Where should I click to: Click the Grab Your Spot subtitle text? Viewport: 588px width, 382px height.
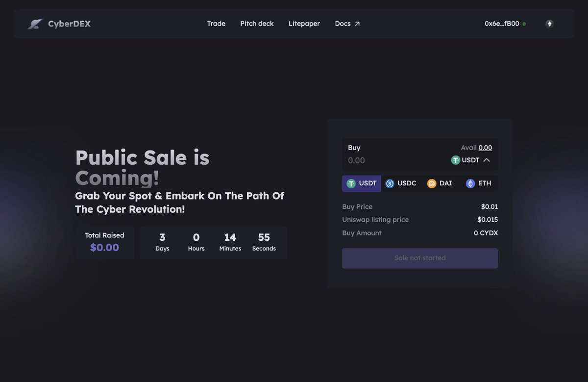[179, 203]
